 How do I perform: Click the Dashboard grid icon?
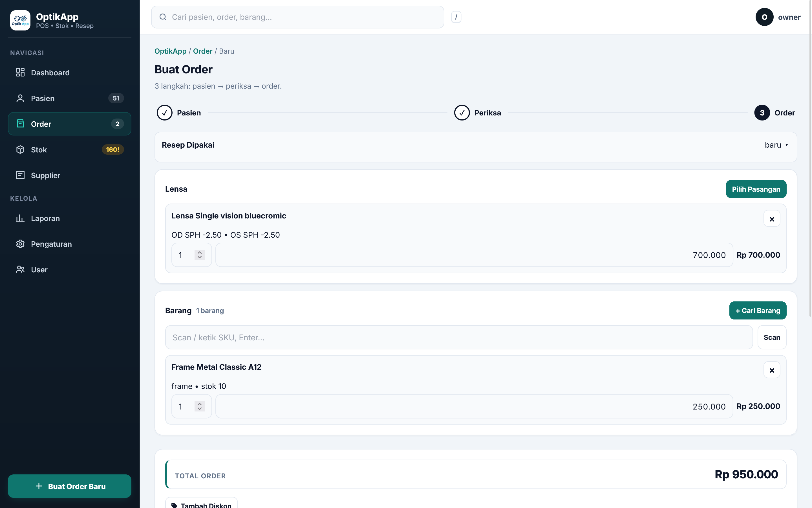pyautogui.click(x=20, y=73)
